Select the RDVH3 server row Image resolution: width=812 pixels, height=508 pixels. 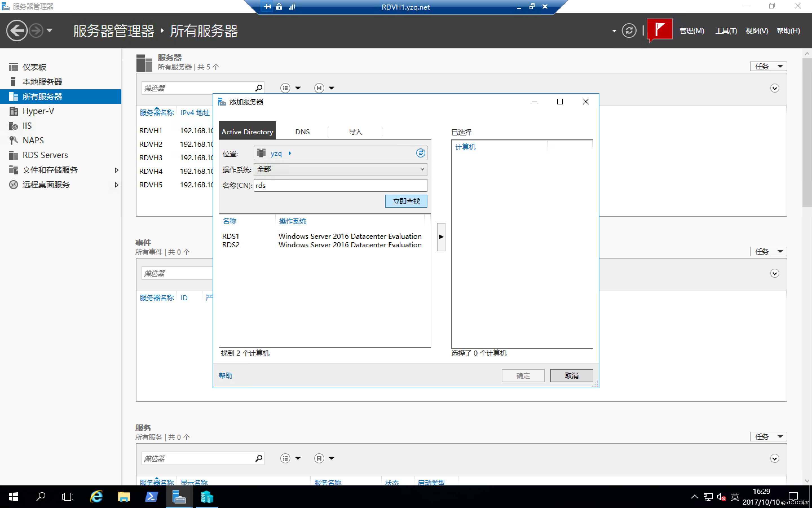click(175, 158)
